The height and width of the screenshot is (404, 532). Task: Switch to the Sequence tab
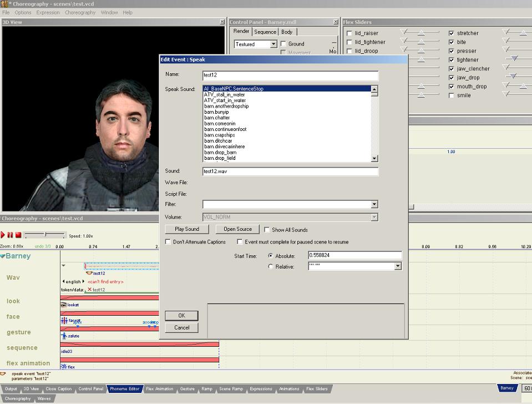[x=265, y=32]
